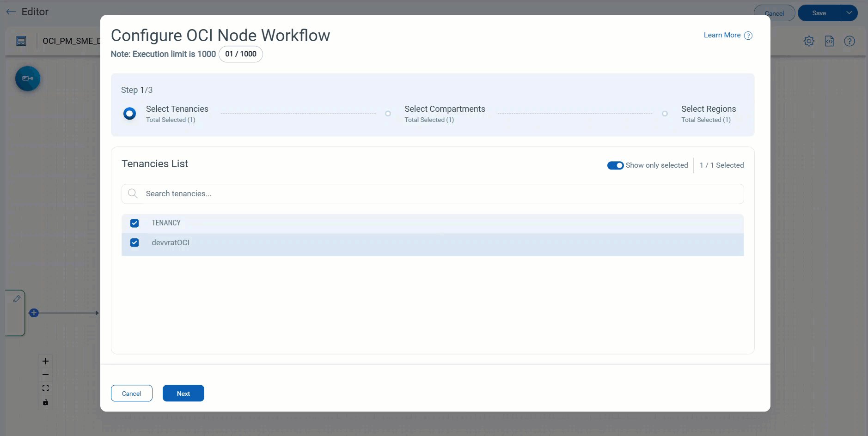Click the Next button
The height and width of the screenshot is (436, 868).
tap(183, 394)
